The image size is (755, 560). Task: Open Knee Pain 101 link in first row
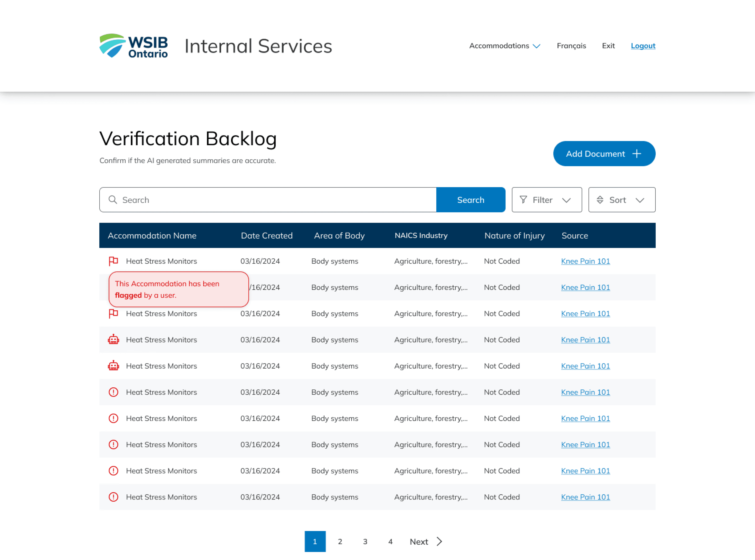point(585,261)
